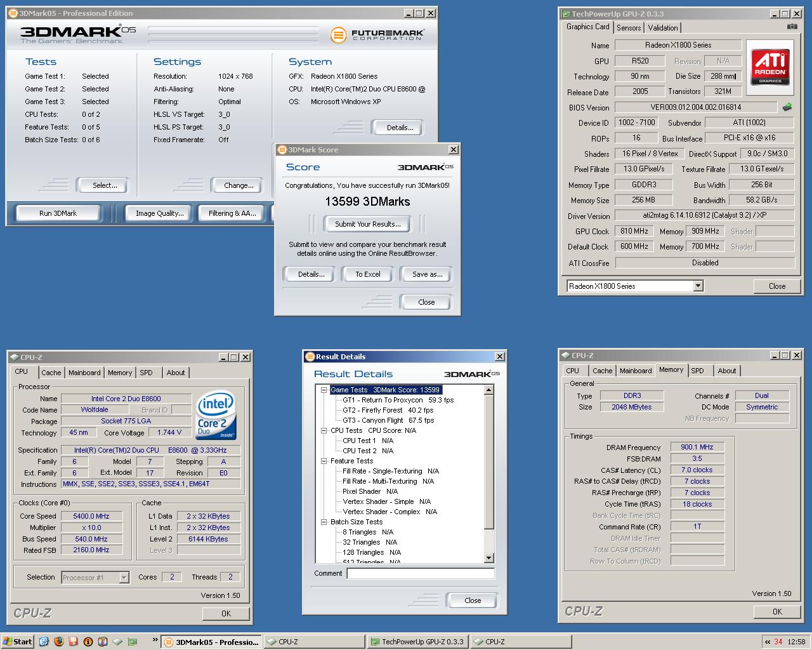Image resolution: width=812 pixels, height=650 pixels.
Task: Collapse the Game Tests tree node
Action: click(324, 390)
